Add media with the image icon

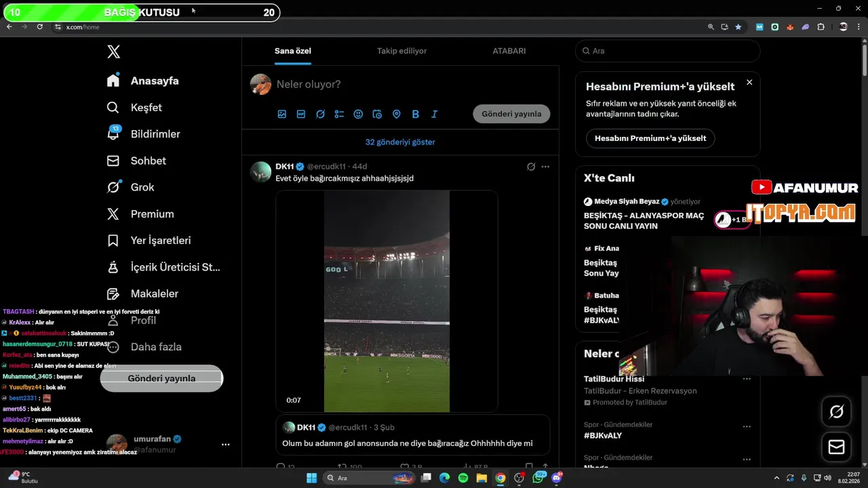click(282, 114)
